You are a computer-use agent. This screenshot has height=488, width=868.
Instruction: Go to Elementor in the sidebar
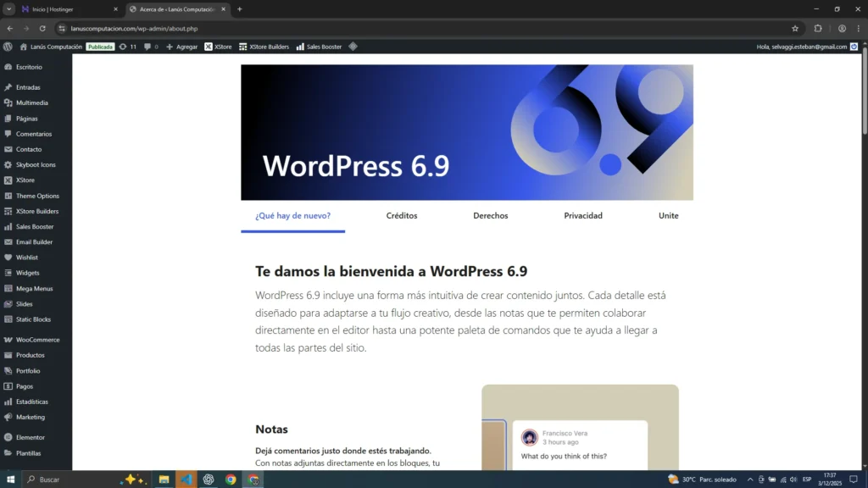[30, 438]
